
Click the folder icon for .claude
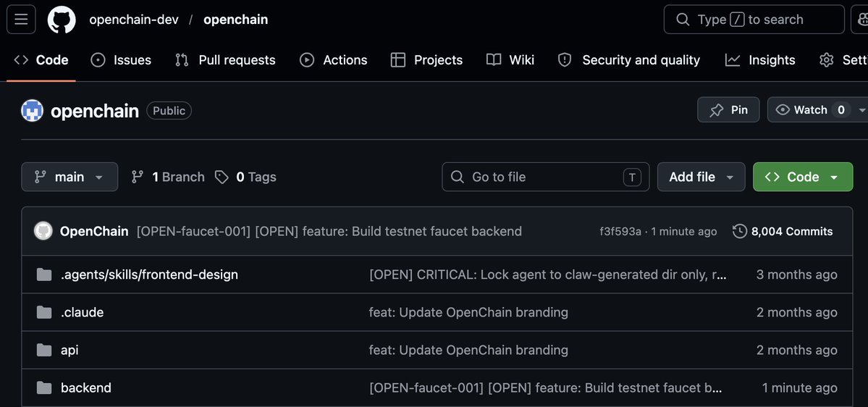44,312
